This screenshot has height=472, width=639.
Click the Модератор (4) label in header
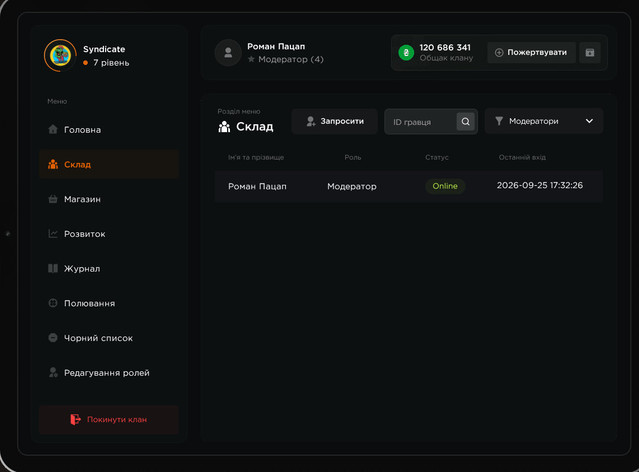click(x=291, y=60)
